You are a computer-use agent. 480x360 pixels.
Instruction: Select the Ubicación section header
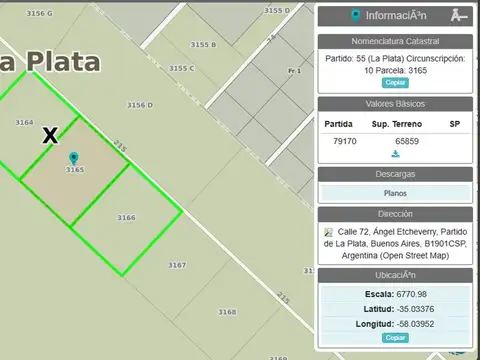395,275
